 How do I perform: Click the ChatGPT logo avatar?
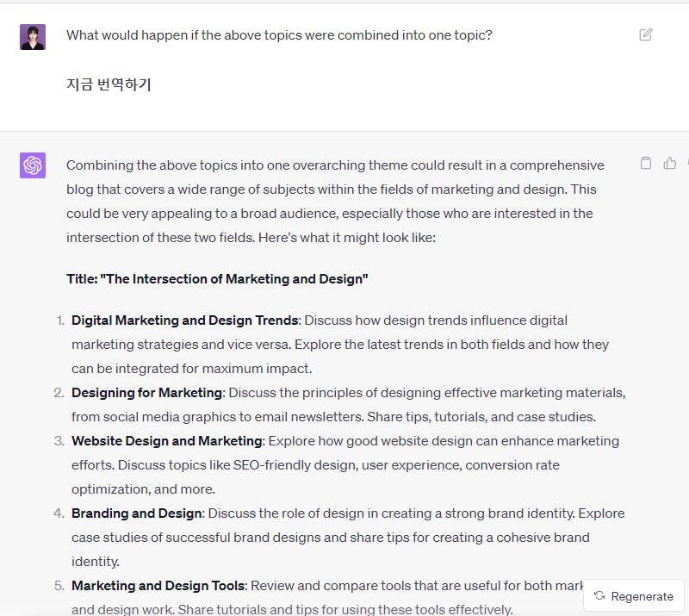33,165
